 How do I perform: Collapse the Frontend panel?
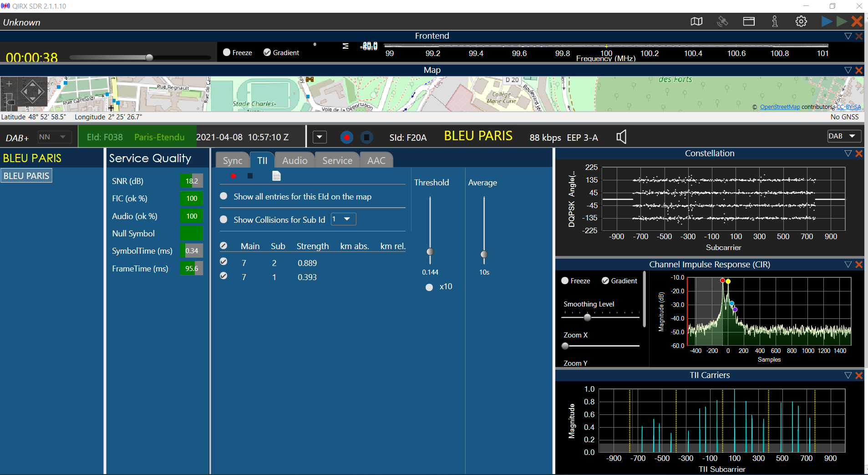click(x=848, y=36)
